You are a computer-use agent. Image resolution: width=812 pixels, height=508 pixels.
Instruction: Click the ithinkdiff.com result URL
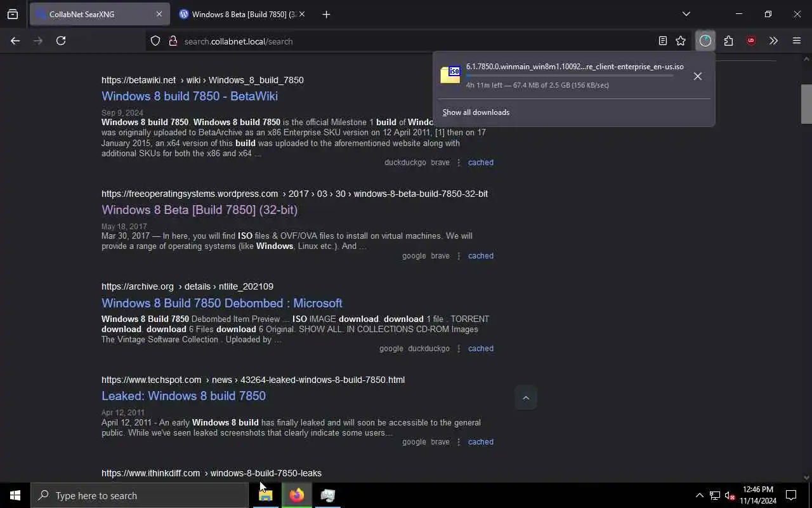pos(211,473)
